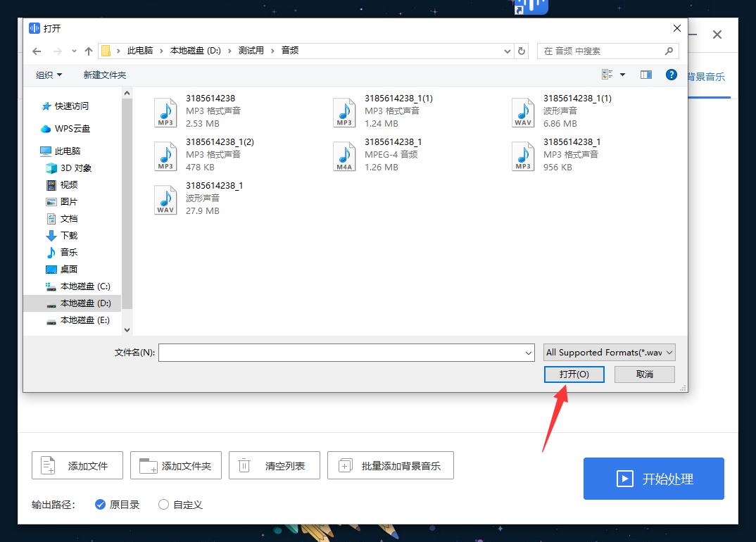Click the up-one-level navigation arrow
Image resolution: width=756 pixels, height=542 pixels.
click(87, 51)
